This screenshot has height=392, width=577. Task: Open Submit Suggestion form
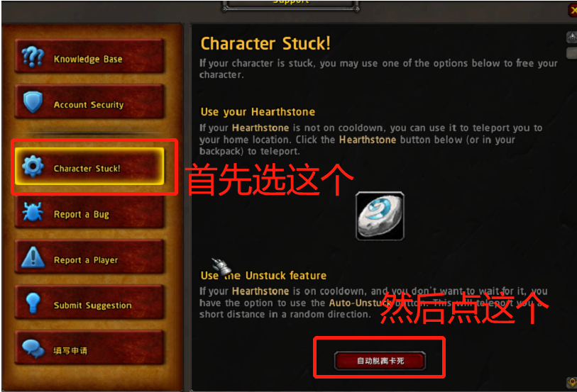[89, 303]
